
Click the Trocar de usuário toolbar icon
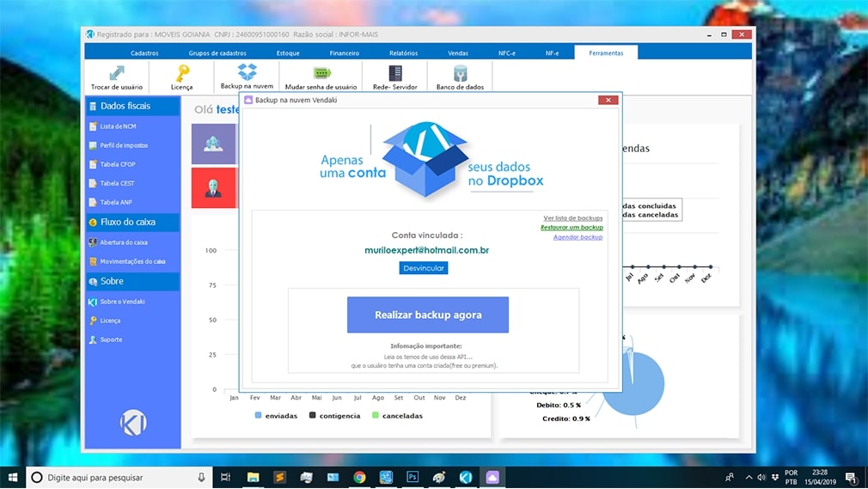click(117, 74)
